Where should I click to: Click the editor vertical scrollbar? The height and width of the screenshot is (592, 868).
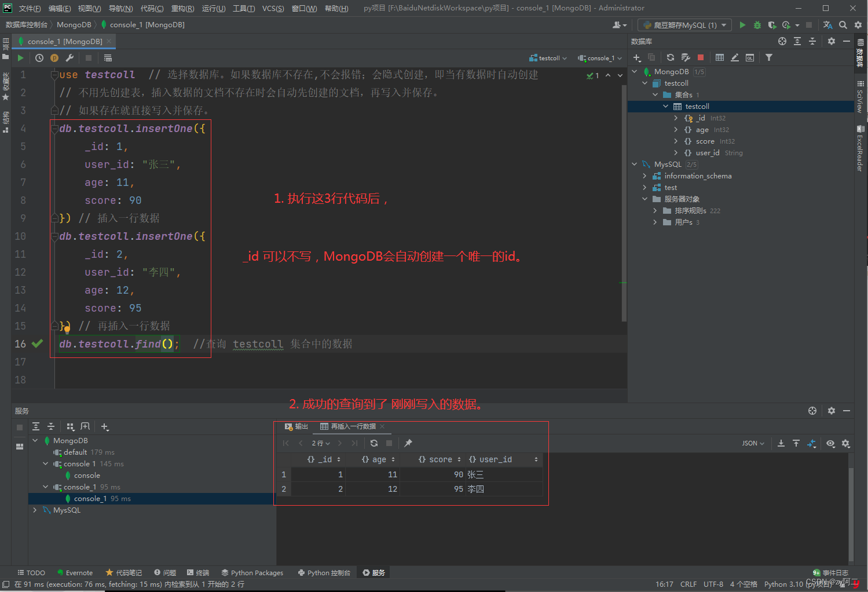pyautogui.click(x=624, y=203)
